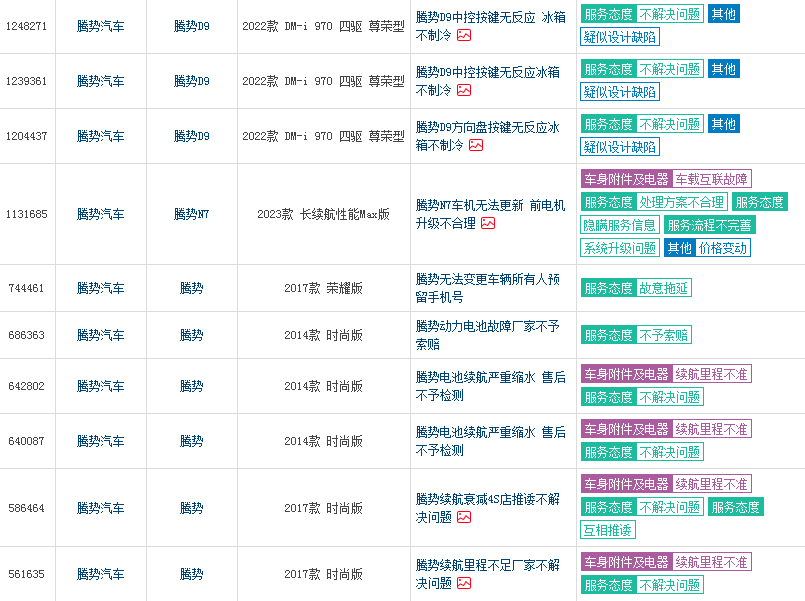Select complaint number 586464
805x601 pixels.
26,508
